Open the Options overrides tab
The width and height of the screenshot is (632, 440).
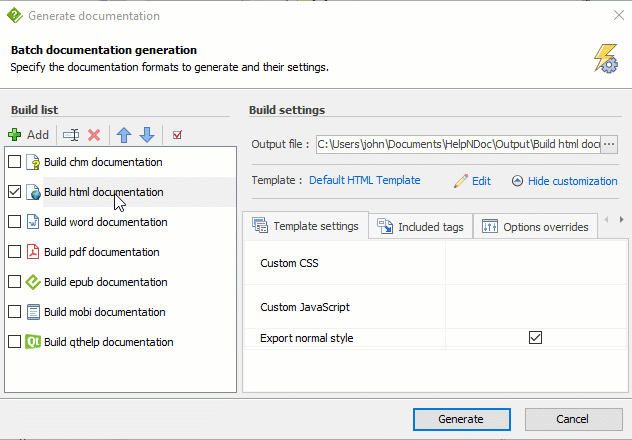(x=535, y=227)
